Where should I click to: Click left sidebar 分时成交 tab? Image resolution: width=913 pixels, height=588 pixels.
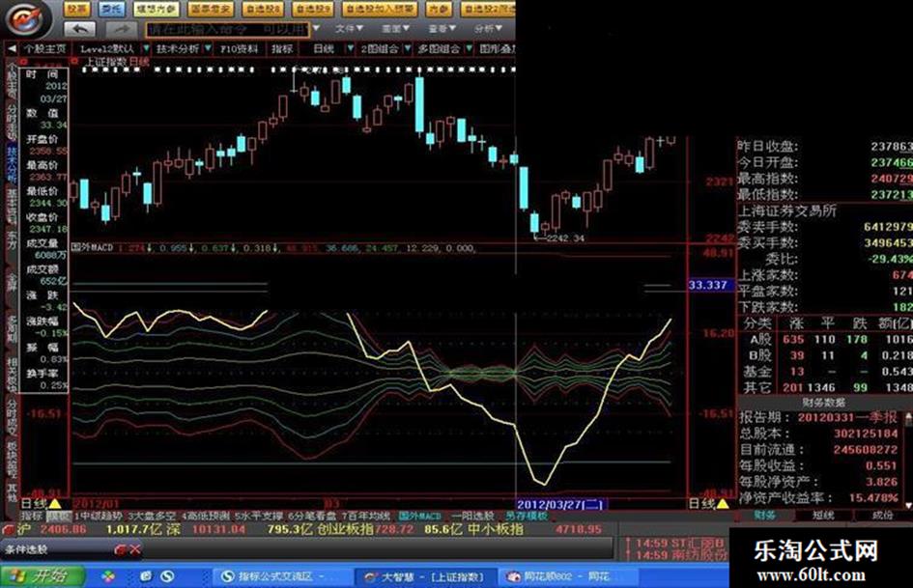pos(12,417)
